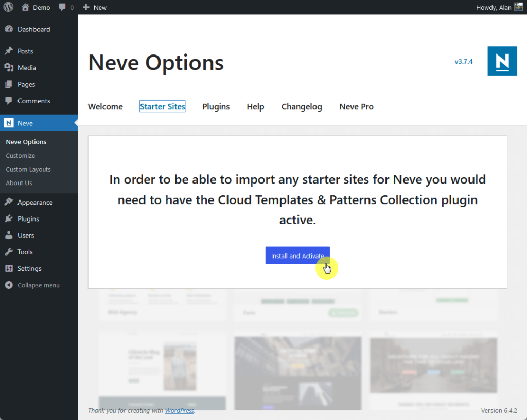The width and height of the screenshot is (527, 420).
Task: Open Dashboard menu label
Action: pyautogui.click(x=33, y=29)
